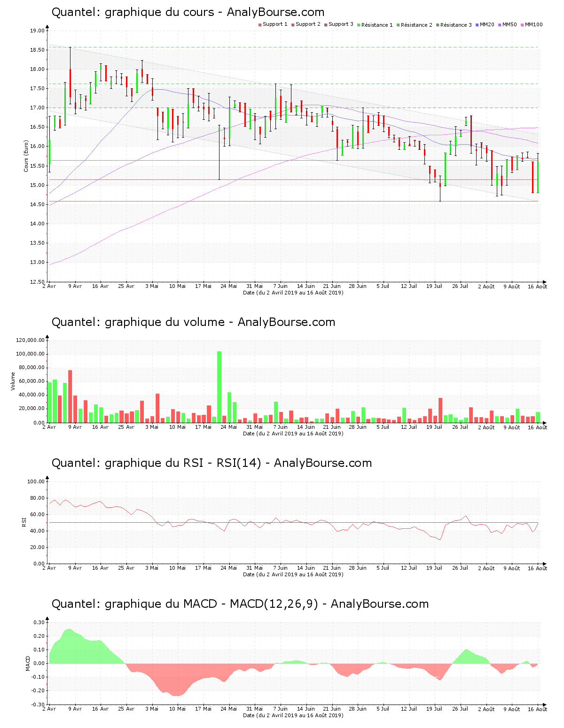Click the '28 Juin' date on MACD chart
This screenshot has height=728, width=564.
[x=358, y=709]
